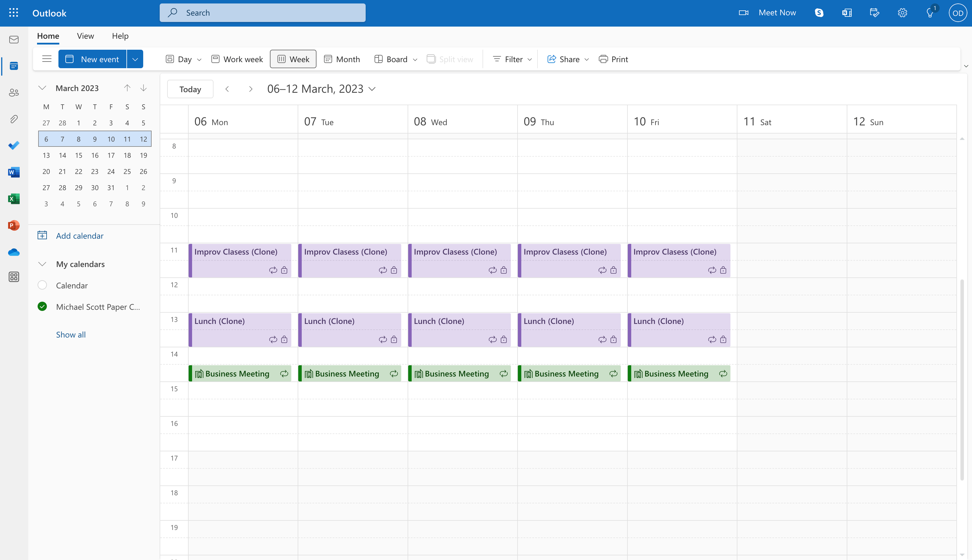Click inside the Search field
The width and height of the screenshot is (972, 560).
[x=262, y=13]
